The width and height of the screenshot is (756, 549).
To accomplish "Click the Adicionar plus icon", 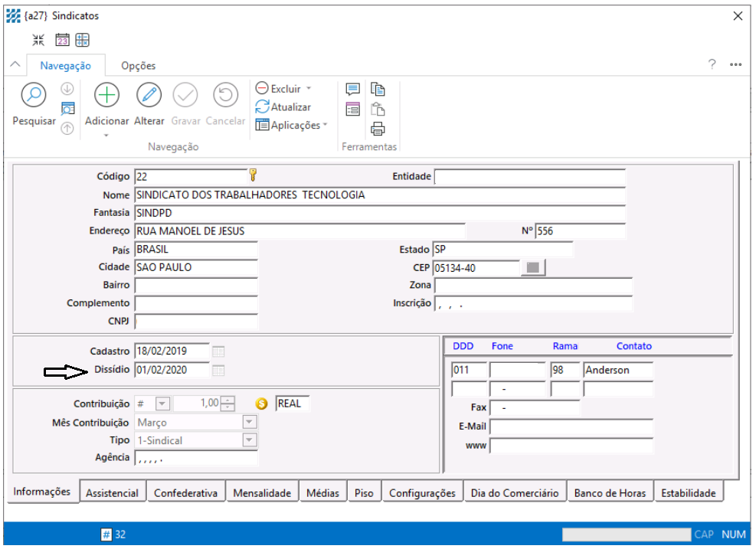I will point(106,95).
